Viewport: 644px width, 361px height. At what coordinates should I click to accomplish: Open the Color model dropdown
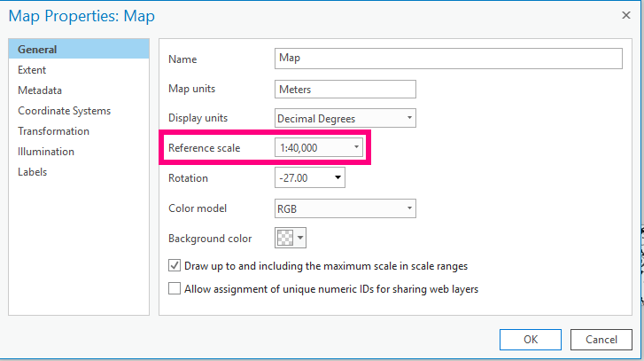tap(345, 208)
